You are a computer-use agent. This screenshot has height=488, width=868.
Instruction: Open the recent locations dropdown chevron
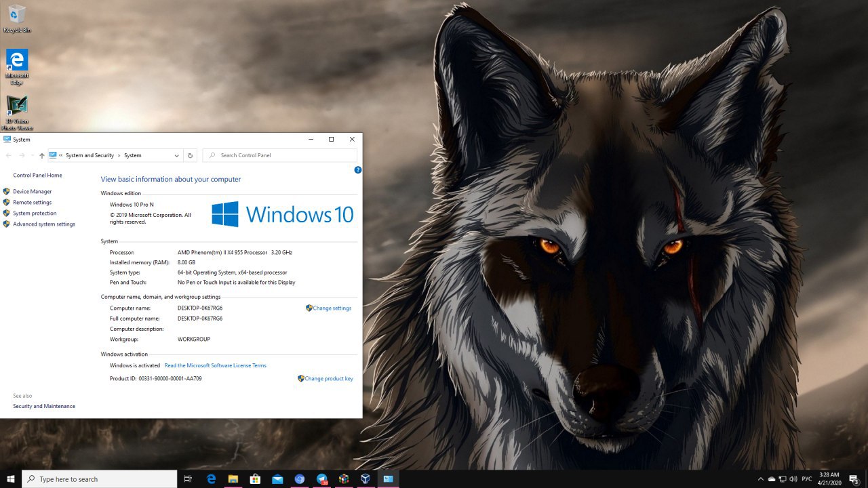coord(31,155)
